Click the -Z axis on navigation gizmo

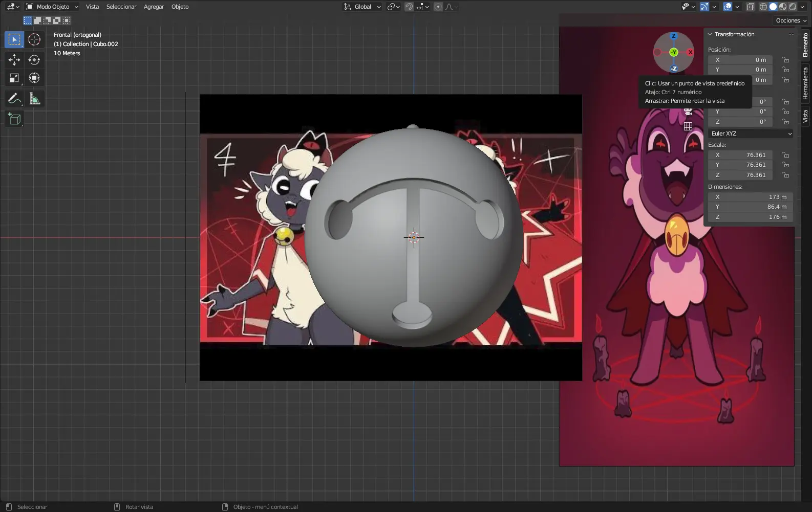(x=674, y=69)
